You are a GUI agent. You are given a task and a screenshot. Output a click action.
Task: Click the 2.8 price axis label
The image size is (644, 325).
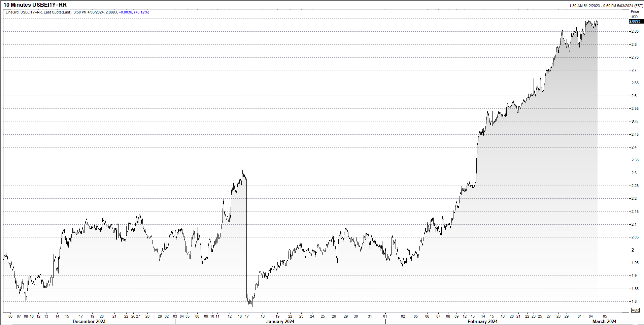tap(634, 44)
